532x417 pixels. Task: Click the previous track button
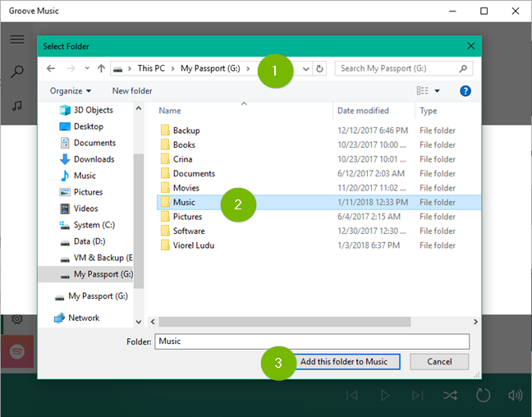pyautogui.click(x=352, y=396)
